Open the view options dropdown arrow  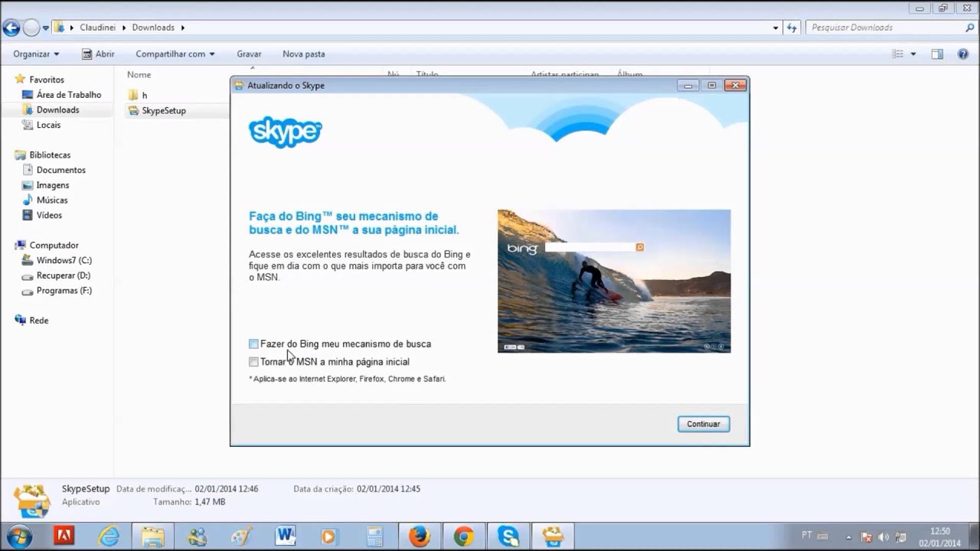(913, 54)
